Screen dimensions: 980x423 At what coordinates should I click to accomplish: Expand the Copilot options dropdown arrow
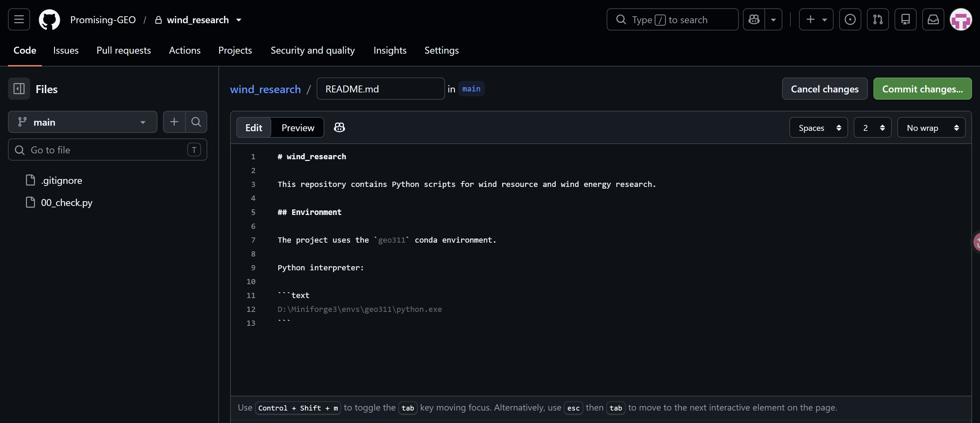(x=773, y=19)
